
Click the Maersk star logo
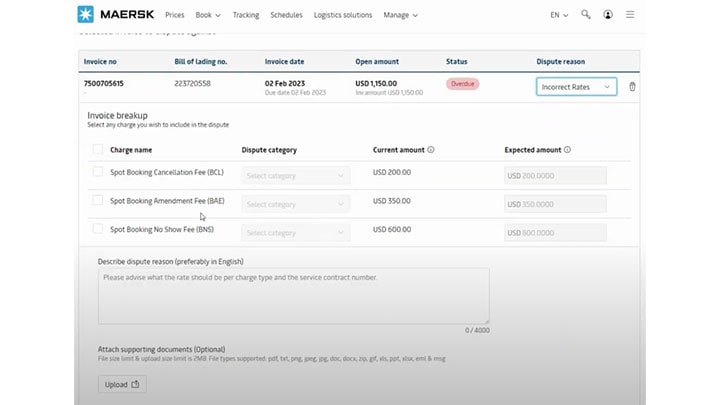tap(84, 15)
